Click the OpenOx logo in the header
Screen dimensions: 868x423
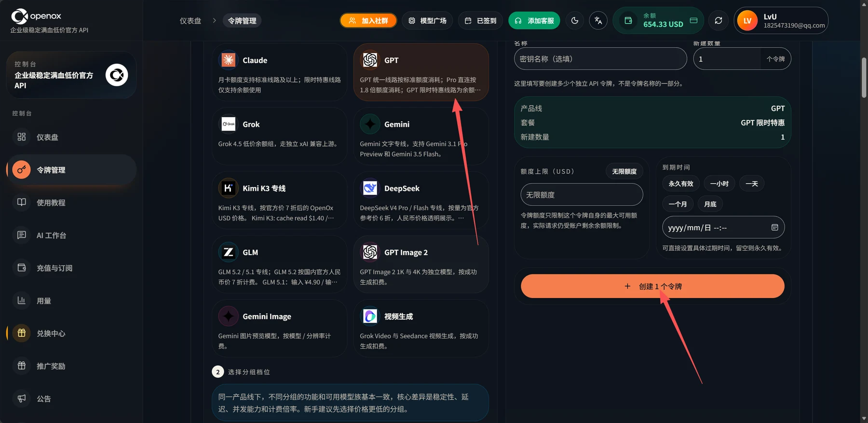point(37,16)
